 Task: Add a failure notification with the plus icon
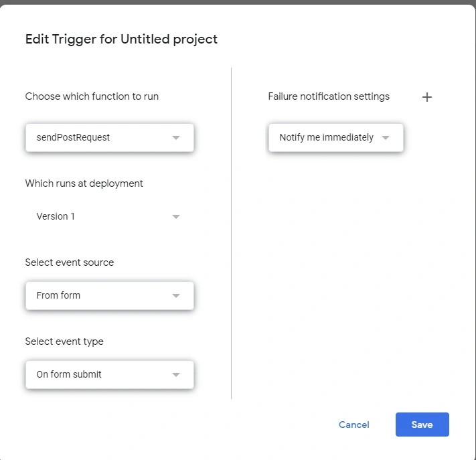(427, 97)
